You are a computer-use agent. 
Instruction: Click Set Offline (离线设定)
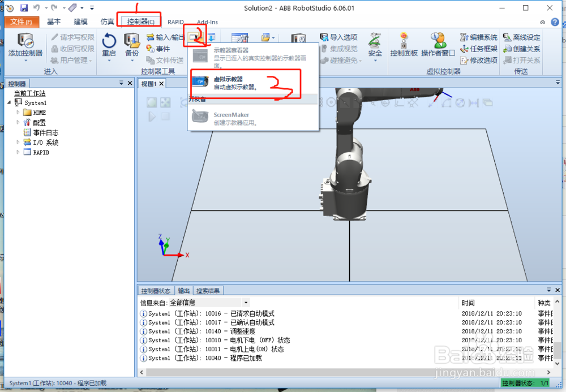[522, 37]
